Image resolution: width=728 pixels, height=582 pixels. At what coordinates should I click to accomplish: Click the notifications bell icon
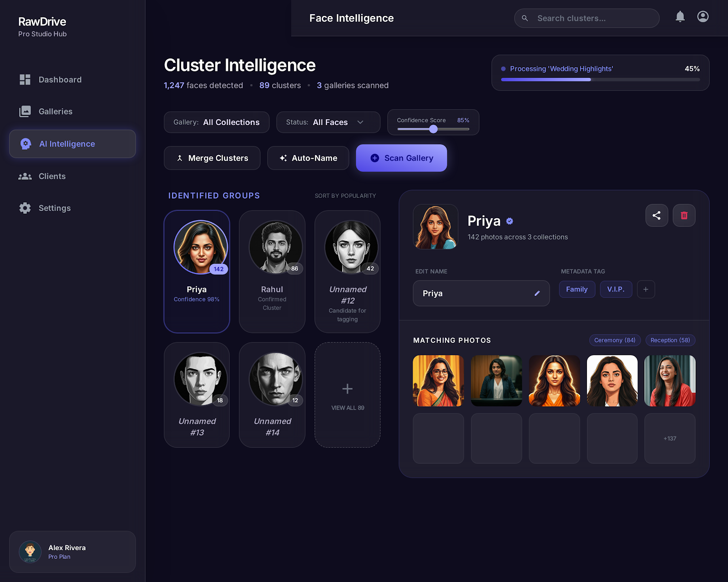click(680, 17)
